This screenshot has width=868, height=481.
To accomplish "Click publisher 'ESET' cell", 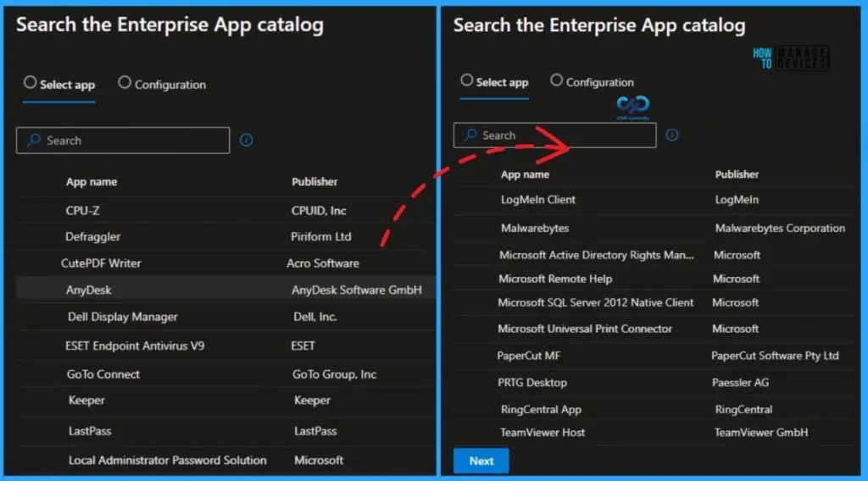I will click(303, 346).
